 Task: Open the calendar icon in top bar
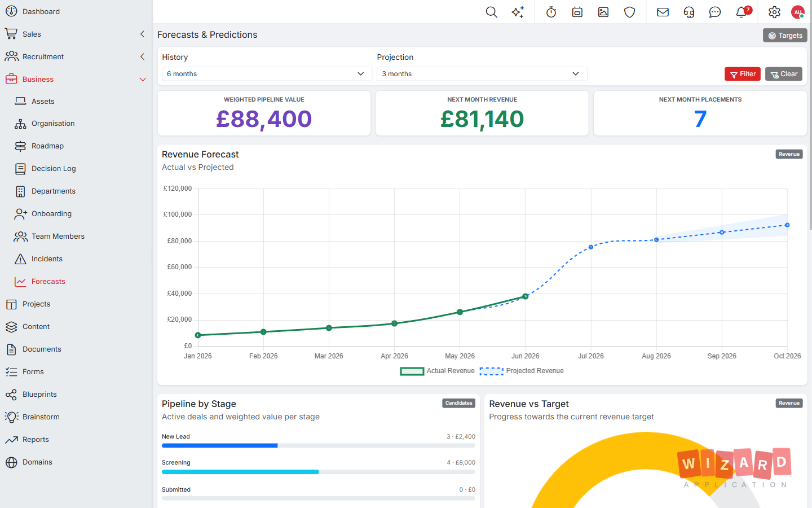point(577,12)
